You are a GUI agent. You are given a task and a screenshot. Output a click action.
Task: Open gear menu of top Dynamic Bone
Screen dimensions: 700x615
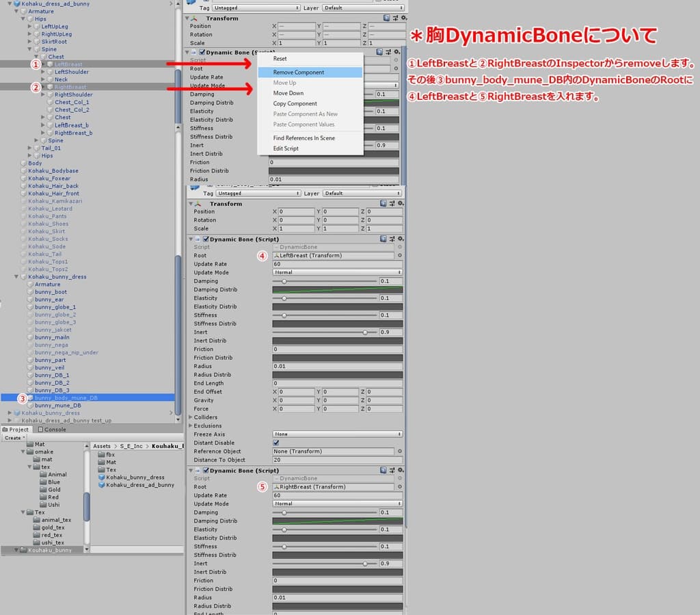click(x=396, y=52)
